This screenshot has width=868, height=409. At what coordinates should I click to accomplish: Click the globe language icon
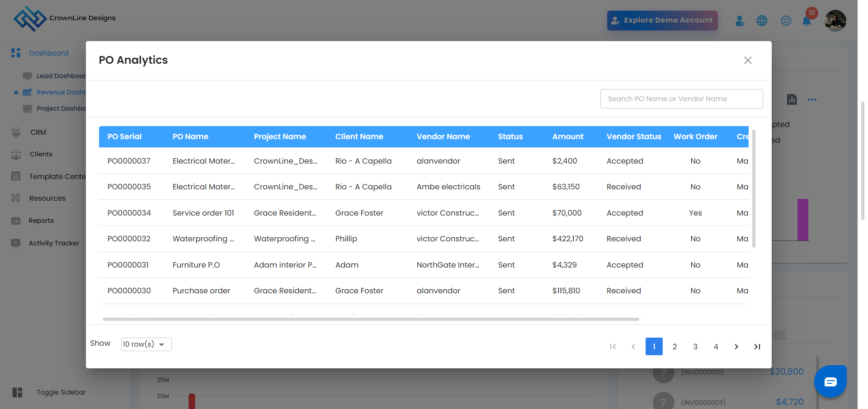[762, 21]
